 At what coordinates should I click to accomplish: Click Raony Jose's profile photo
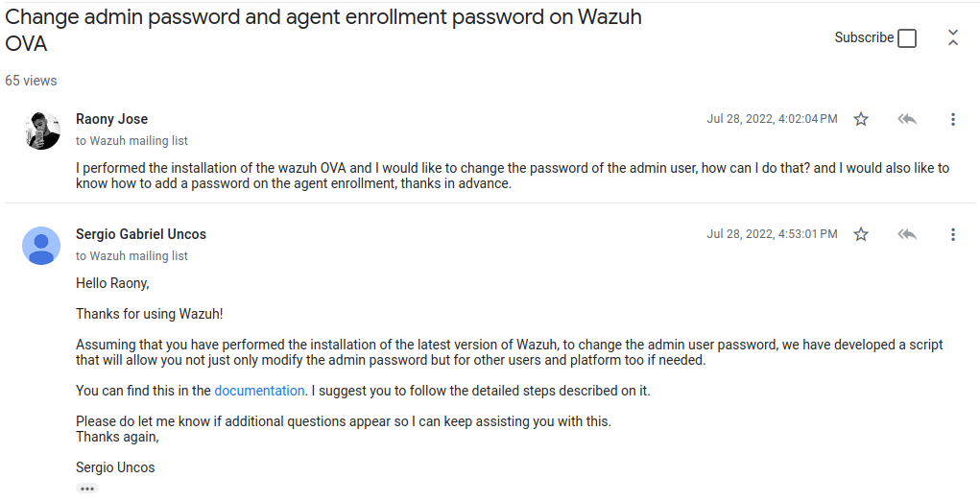41,131
